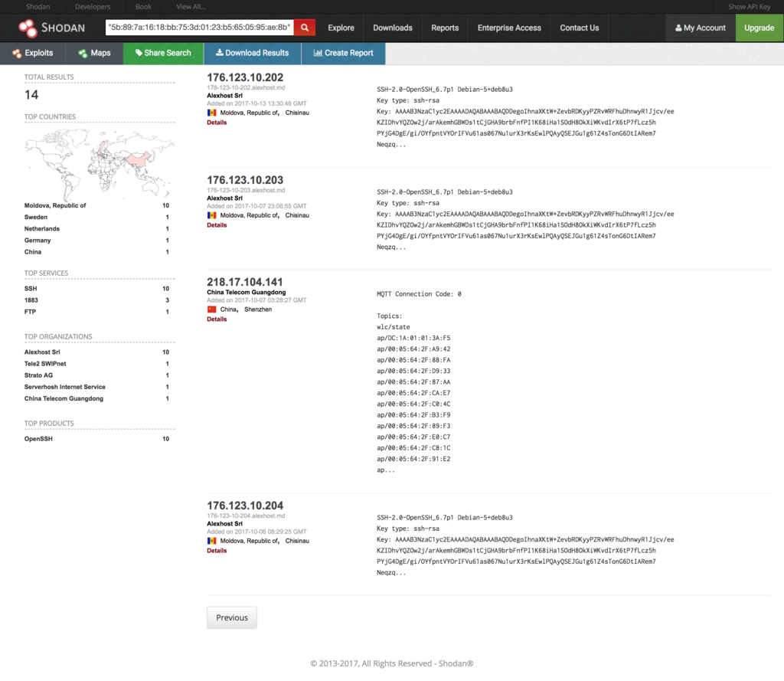The image size is (784, 681).
Task: Open Details for 176.123.10.203
Action: pos(217,225)
